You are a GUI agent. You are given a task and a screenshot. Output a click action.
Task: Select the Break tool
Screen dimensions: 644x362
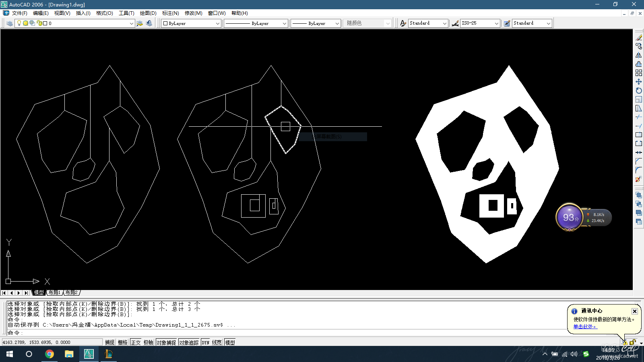[x=639, y=144]
